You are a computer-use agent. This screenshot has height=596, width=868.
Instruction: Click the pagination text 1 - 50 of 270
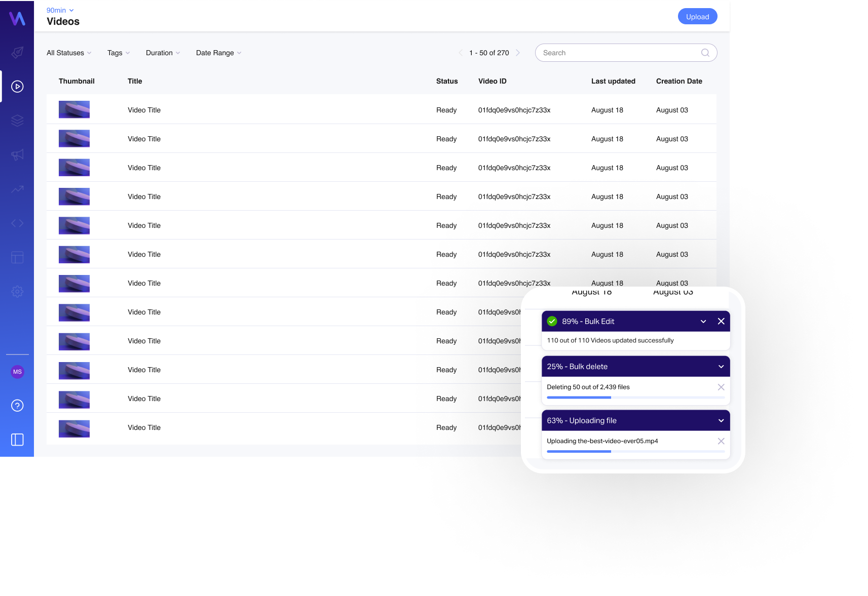click(x=489, y=53)
